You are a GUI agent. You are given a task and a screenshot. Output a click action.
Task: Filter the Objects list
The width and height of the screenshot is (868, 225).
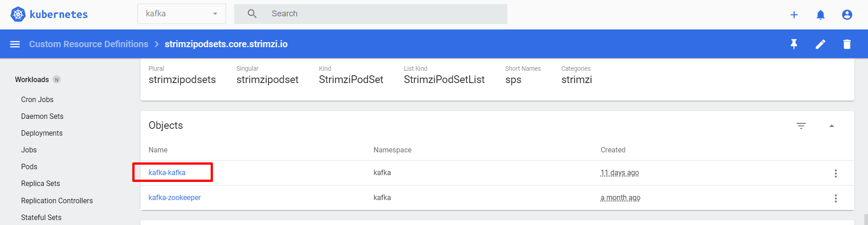(801, 126)
